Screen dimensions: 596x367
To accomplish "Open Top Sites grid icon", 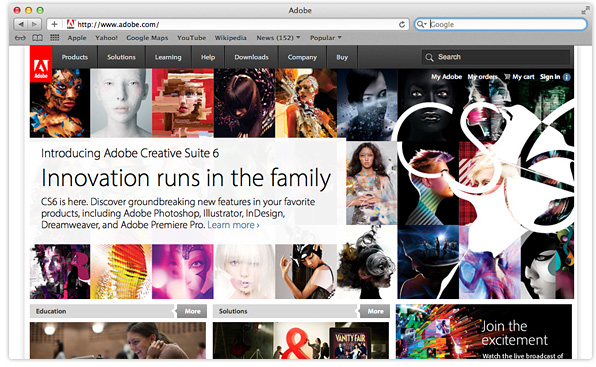I will tap(55, 38).
